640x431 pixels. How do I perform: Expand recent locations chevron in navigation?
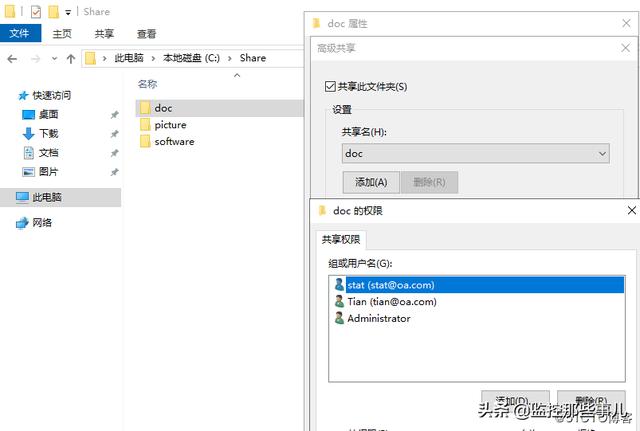click(x=54, y=59)
